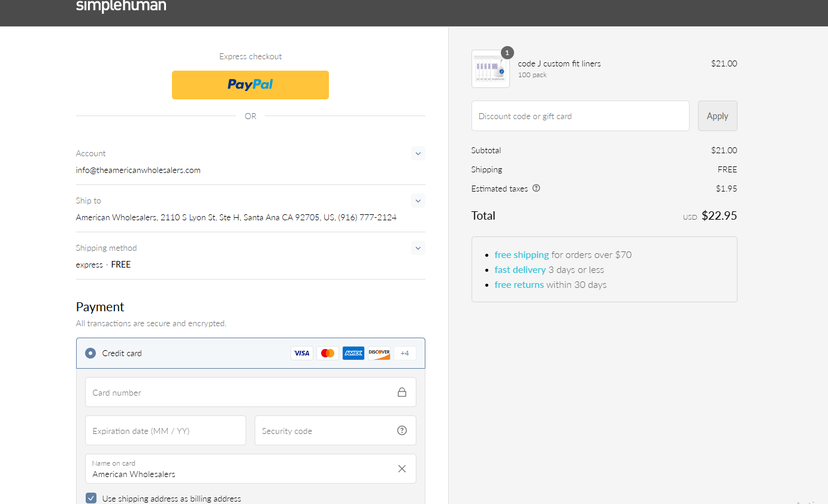Screen dimensions: 828x504
Task: Focus the Card number field
Action: (250, 392)
